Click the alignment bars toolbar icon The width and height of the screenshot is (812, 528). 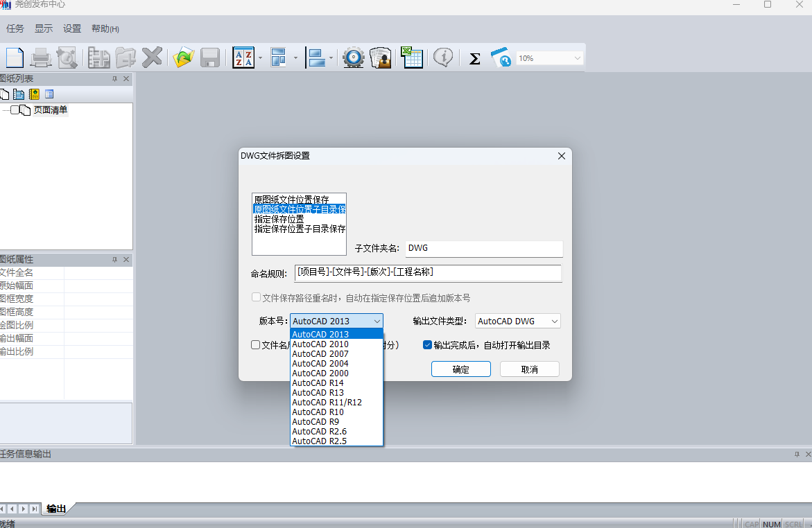coord(317,58)
